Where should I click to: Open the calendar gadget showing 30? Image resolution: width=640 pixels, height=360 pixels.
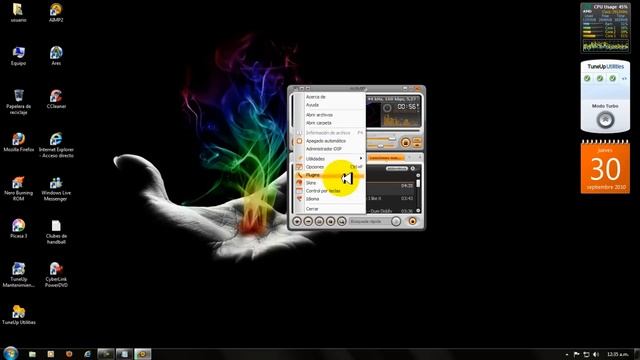point(605,167)
